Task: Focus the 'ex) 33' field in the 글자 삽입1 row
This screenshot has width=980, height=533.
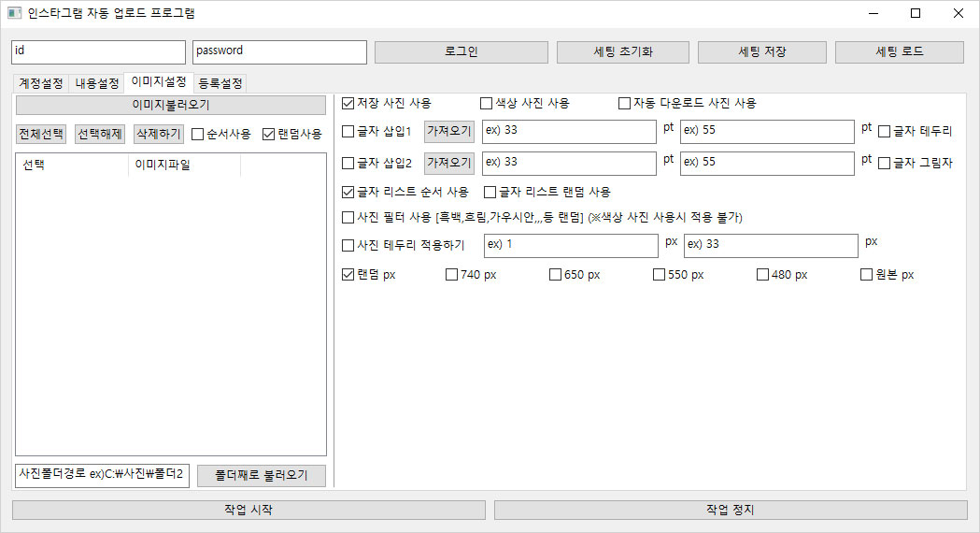Action: (x=569, y=131)
